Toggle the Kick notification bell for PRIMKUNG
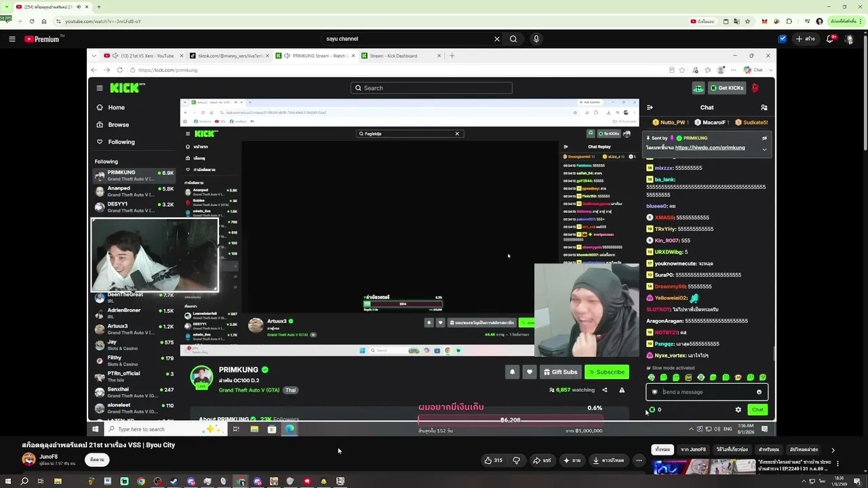 512,372
